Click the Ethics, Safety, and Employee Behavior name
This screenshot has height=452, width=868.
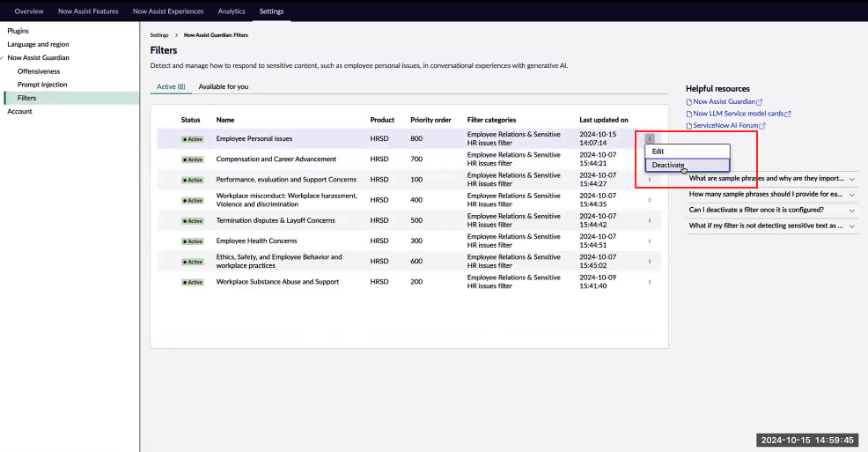point(279,262)
